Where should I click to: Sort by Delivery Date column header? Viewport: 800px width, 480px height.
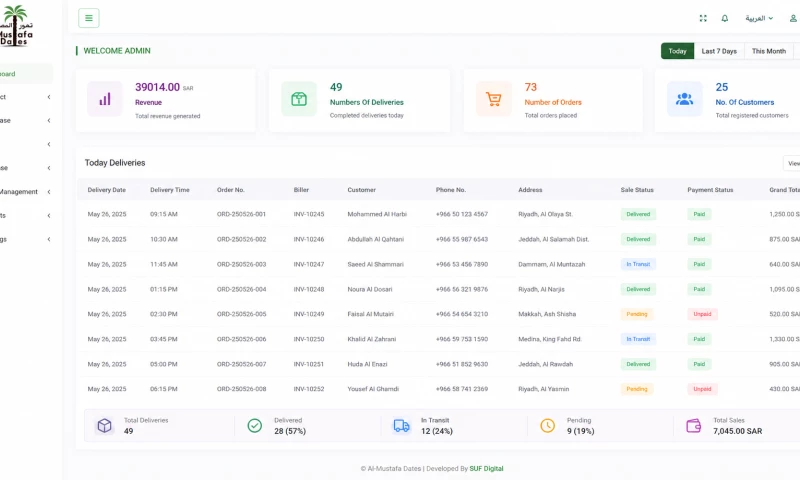click(107, 190)
